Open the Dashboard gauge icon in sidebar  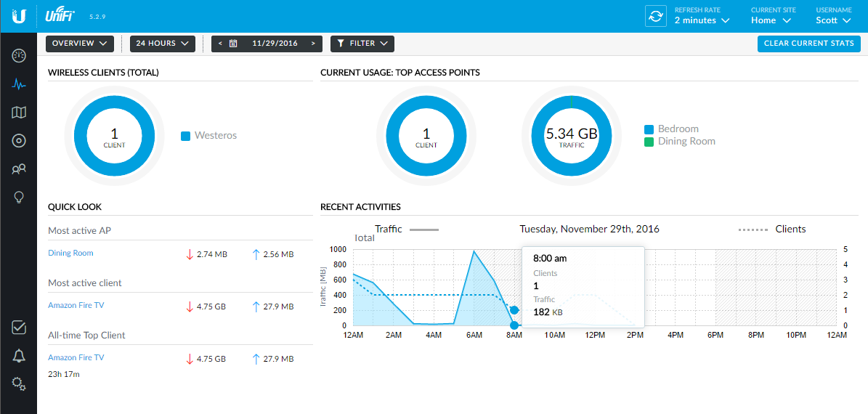tap(19, 56)
